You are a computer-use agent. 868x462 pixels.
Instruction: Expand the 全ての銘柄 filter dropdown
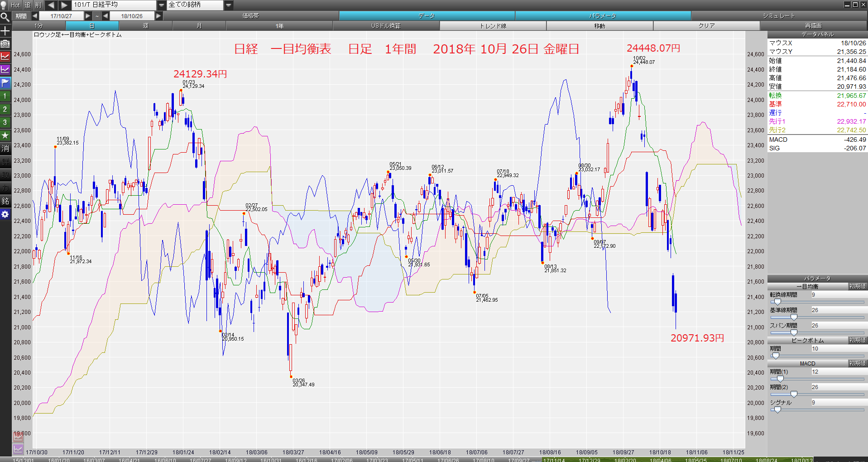pyautogui.click(x=228, y=5)
